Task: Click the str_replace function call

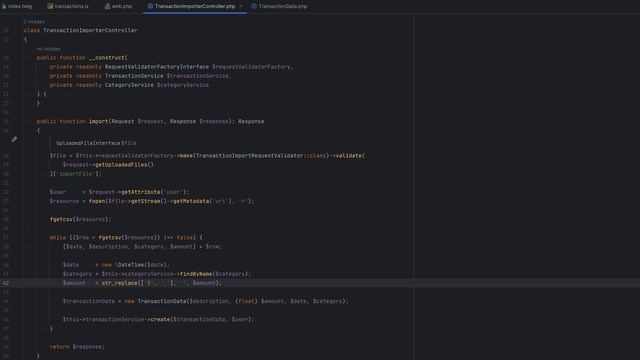Action: (x=120, y=283)
